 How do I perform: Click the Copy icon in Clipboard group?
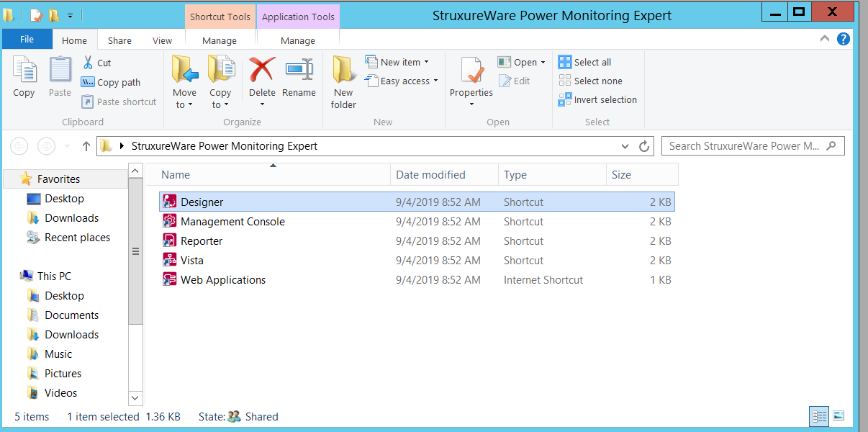(x=24, y=70)
